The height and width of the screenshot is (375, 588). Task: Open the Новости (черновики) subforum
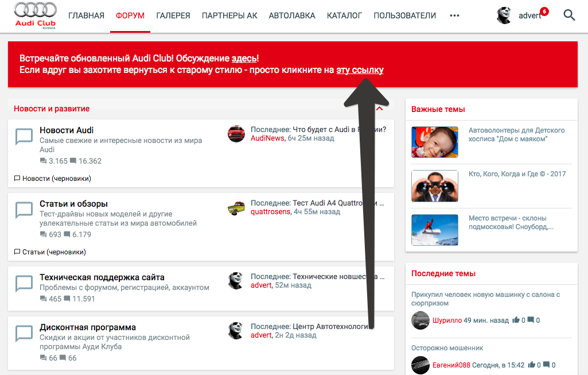click(57, 178)
